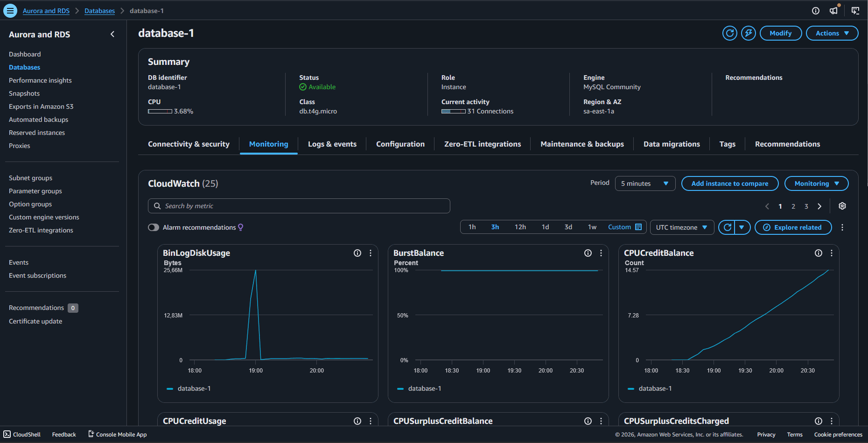The height and width of the screenshot is (443, 868).
Task: Open the Recommendations tab
Action: click(x=787, y=144)
